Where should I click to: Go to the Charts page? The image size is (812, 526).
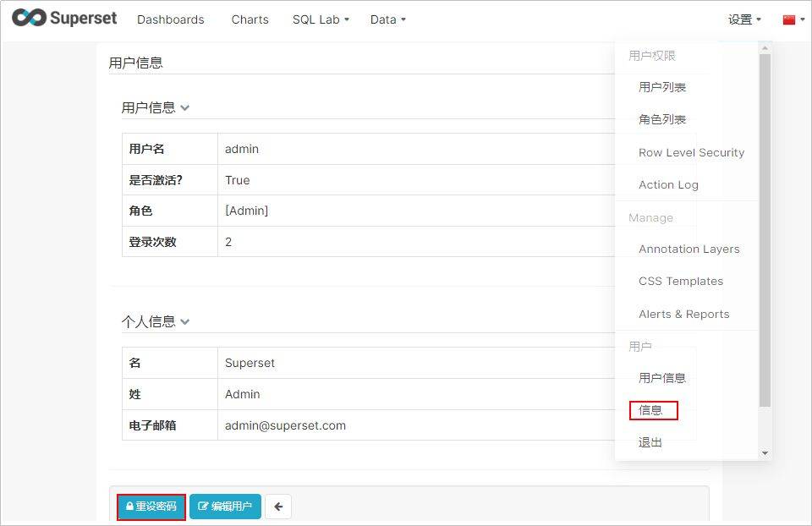(x=250, y=19)
